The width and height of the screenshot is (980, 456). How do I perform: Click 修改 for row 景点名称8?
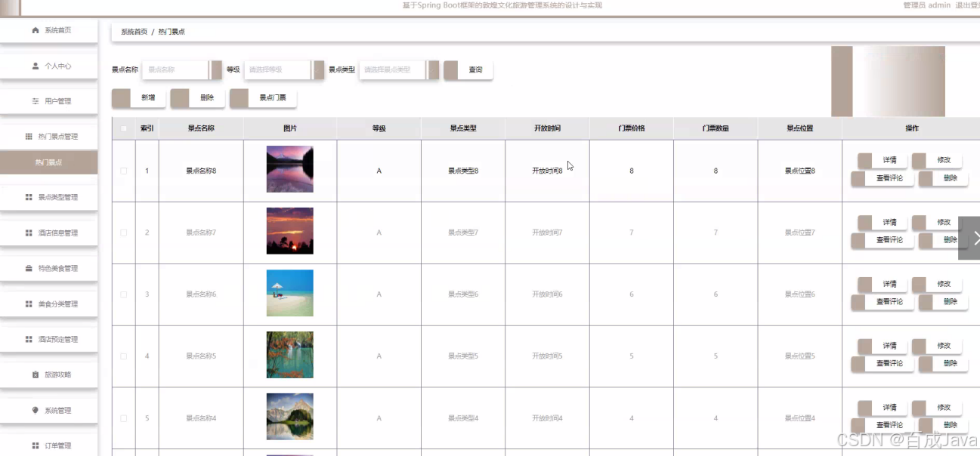click(x=936, y=160)
